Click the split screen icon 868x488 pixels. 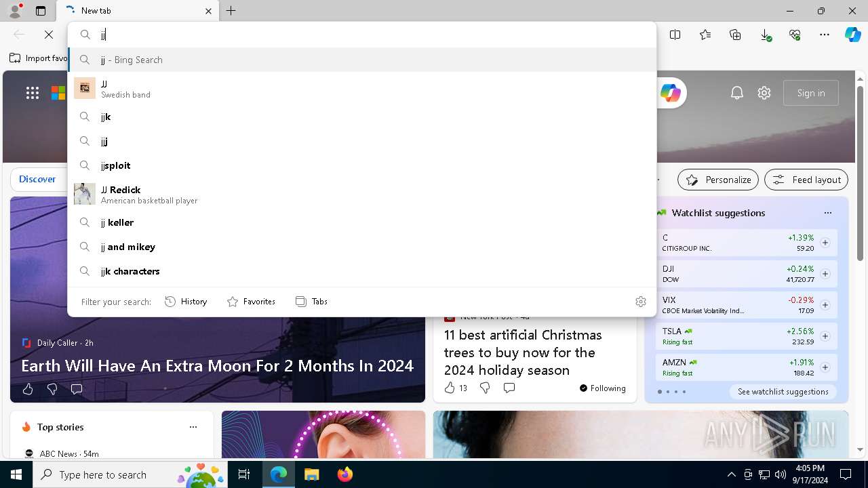pos(675,35)
